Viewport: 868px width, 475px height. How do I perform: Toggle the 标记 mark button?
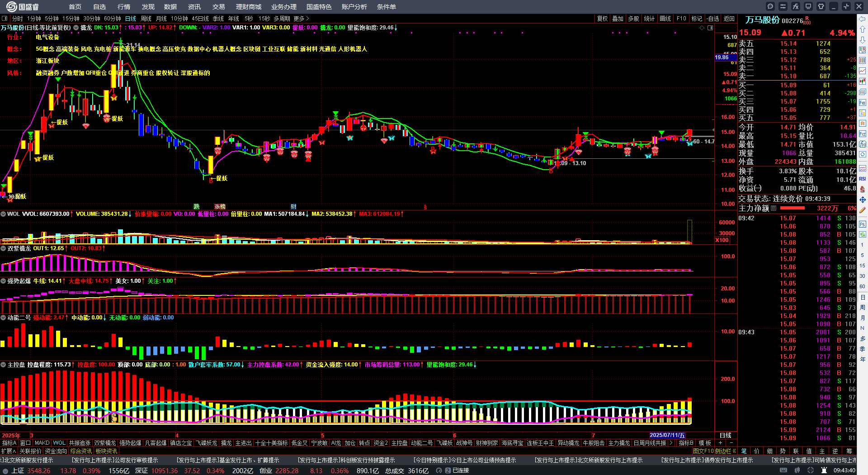pyautogui.click(x=697, y=19)
